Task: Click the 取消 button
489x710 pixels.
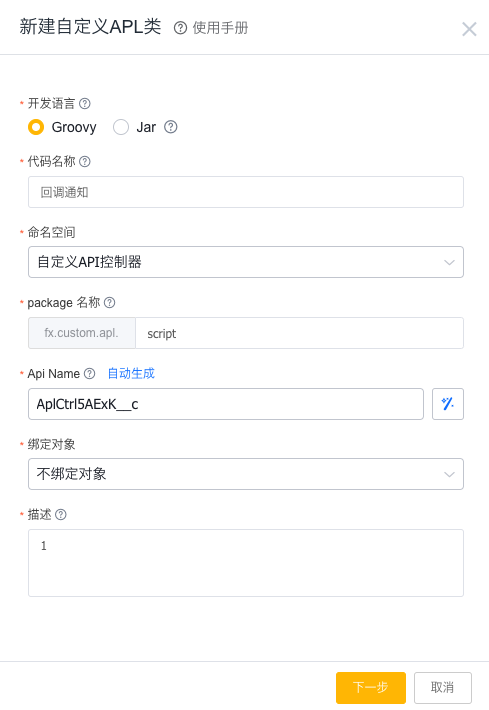Action: (442, 687)
